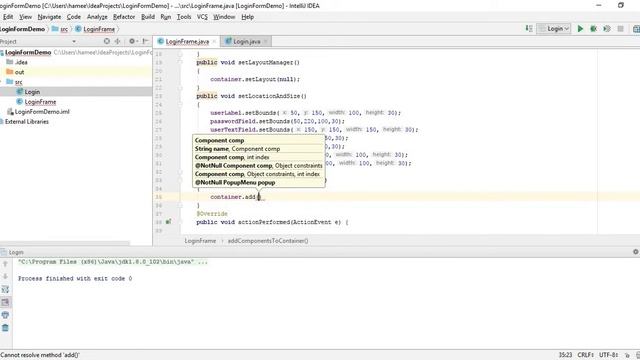
Task: Open the View menu
Action: click(x=25, y=17)
